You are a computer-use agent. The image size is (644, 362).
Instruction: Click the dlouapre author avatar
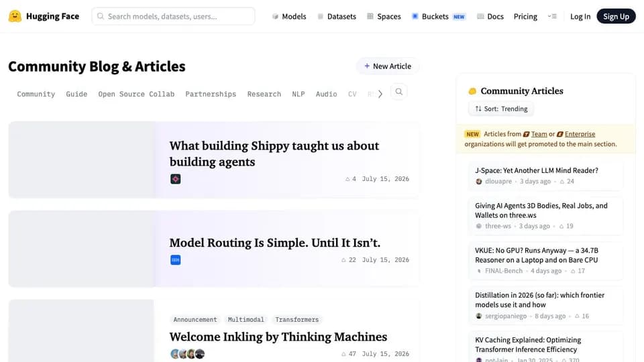click(x=478, y=182)
